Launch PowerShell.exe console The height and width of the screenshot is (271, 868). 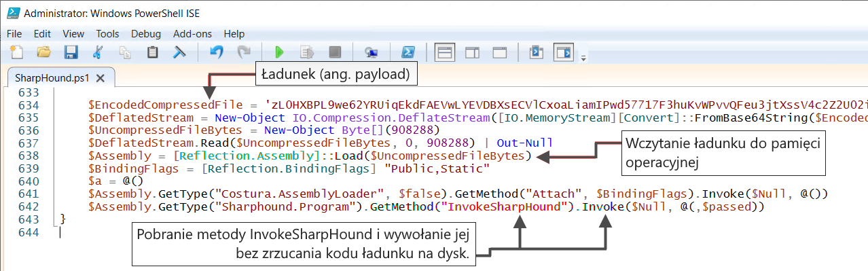pos(408,52)
